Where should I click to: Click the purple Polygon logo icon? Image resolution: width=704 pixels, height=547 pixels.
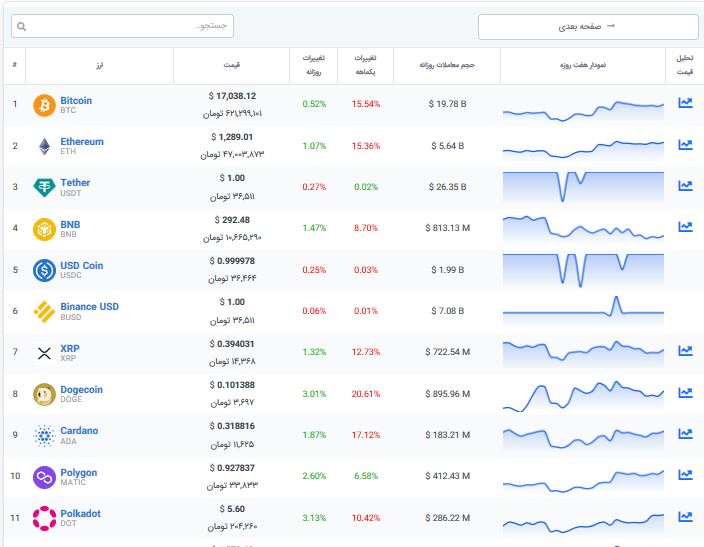[x=44, y=477]
